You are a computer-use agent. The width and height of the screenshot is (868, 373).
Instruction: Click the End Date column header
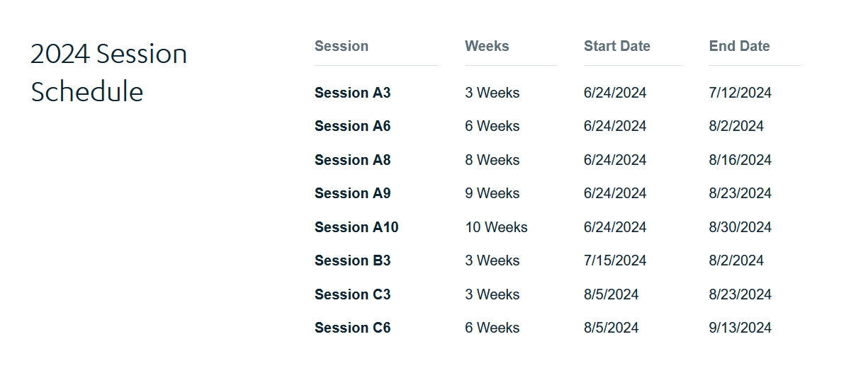[x=739, y=46]
